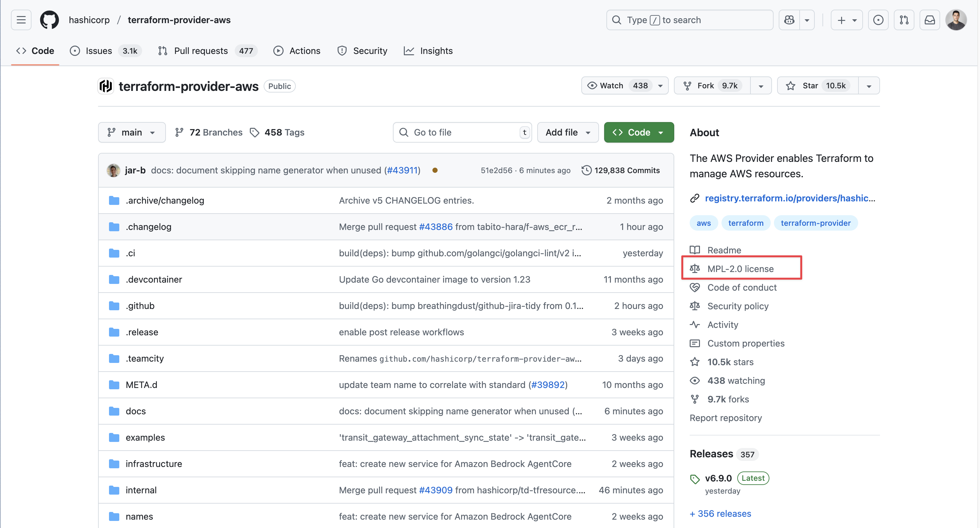Open your profile avatar menu
Viewport: 980px width, 528px height.
[x=957, y=20]
